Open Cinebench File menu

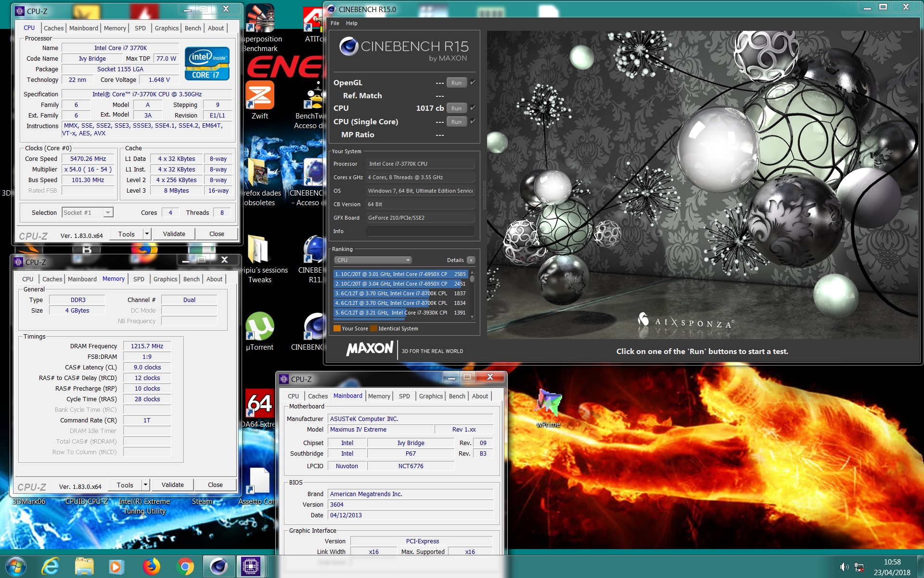(x=335, y=23)
